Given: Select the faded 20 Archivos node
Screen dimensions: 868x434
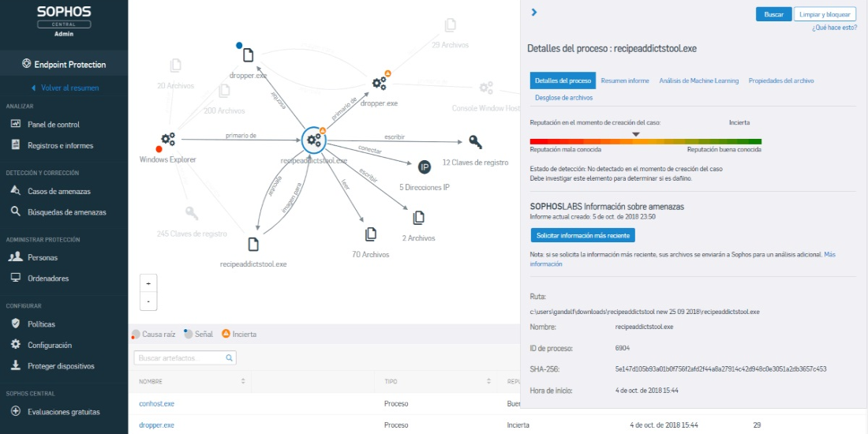Looking at the screenshot, I should coord(175,65).
